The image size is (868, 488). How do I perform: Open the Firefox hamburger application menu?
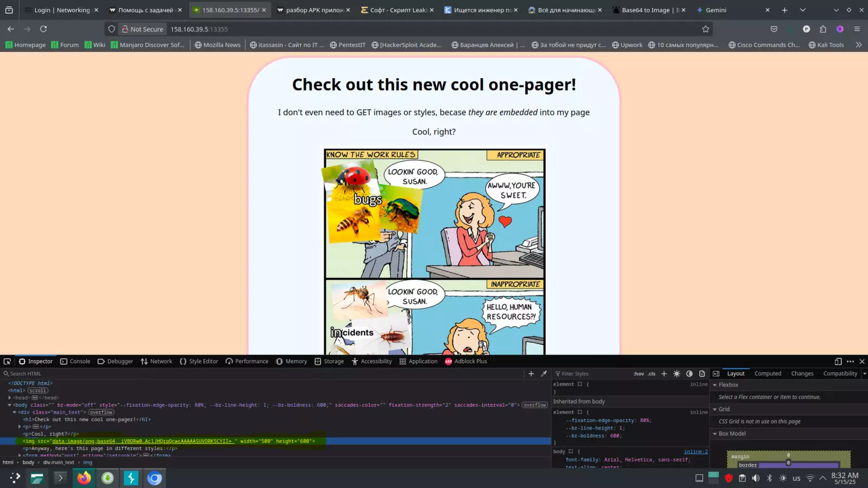857,29
